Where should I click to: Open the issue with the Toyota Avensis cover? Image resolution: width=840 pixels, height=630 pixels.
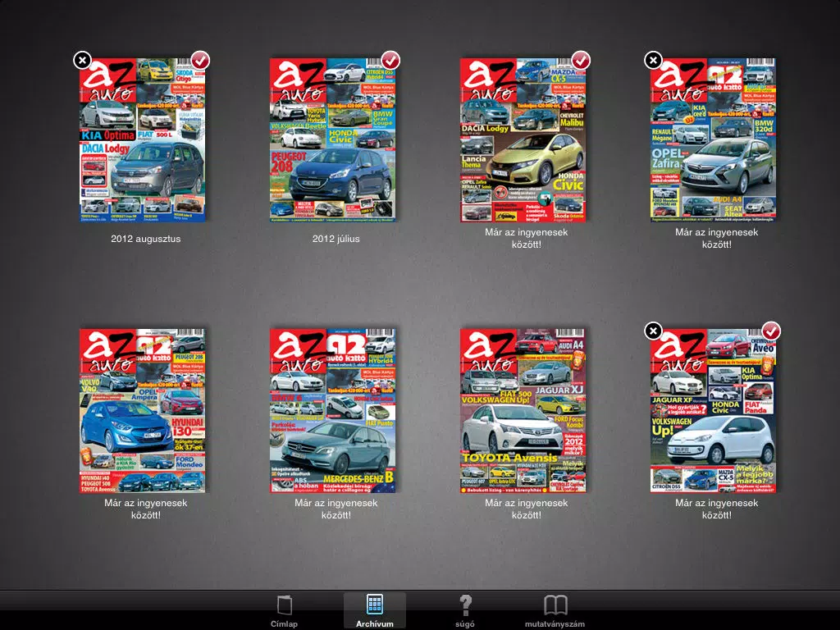523,411
